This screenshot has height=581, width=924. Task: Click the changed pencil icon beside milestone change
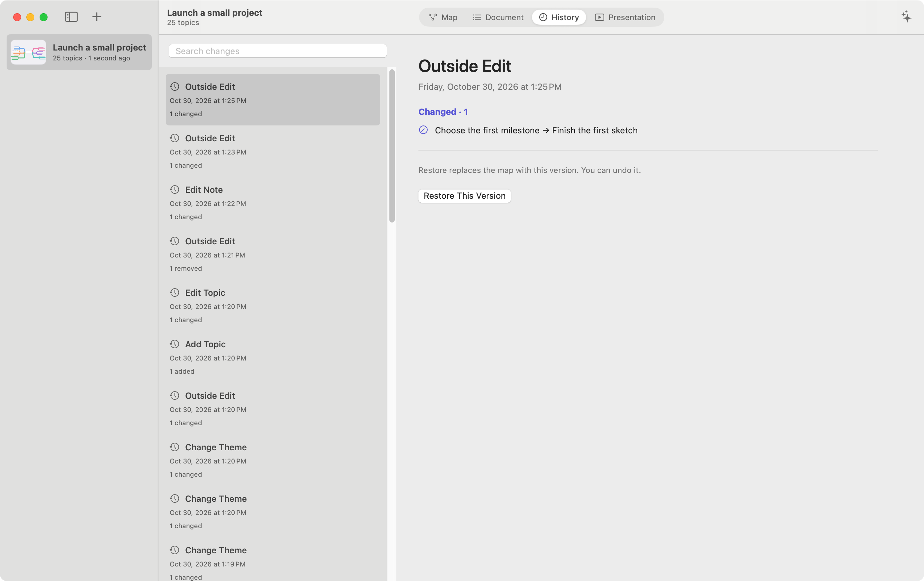[423, 130]
